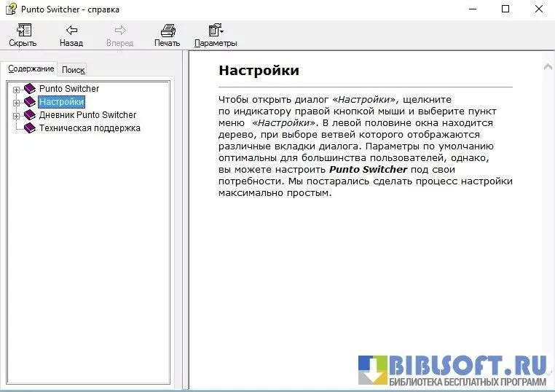Select the highlighted Настройки topic label

(x=61, y=102)
